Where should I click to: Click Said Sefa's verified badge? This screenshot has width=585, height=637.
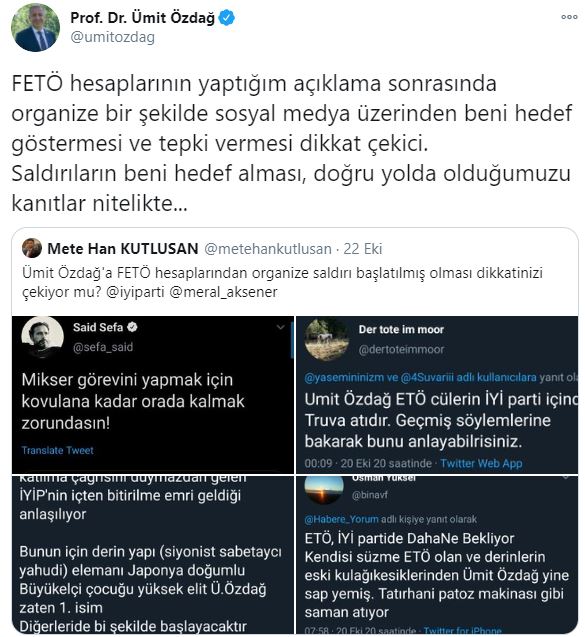[132, 327]
